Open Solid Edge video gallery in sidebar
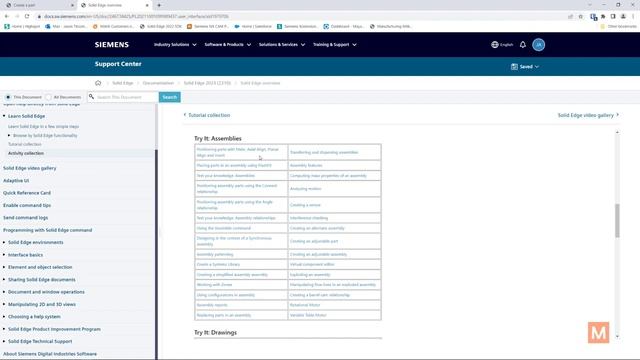 point(30,168)
